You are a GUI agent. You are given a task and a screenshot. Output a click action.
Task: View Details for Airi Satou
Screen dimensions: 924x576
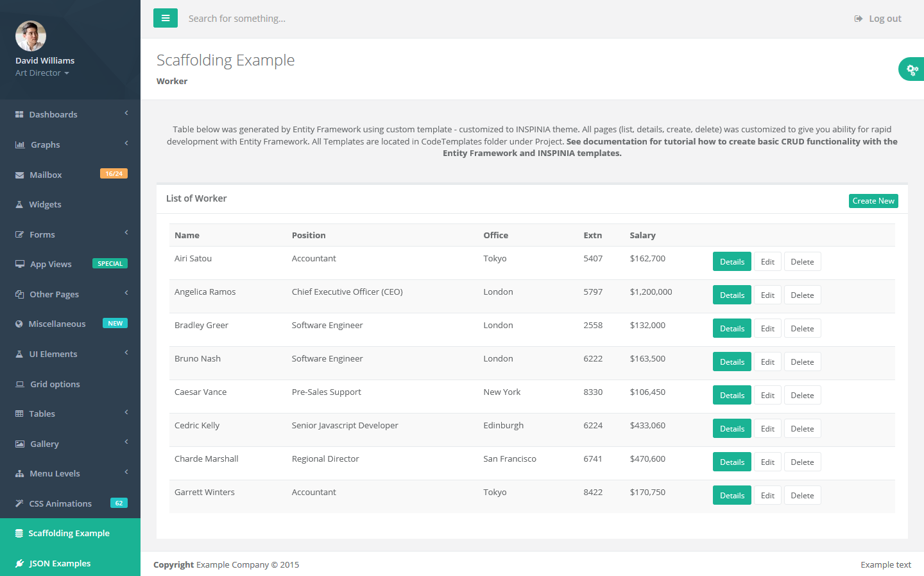click(x=732, y=262)
